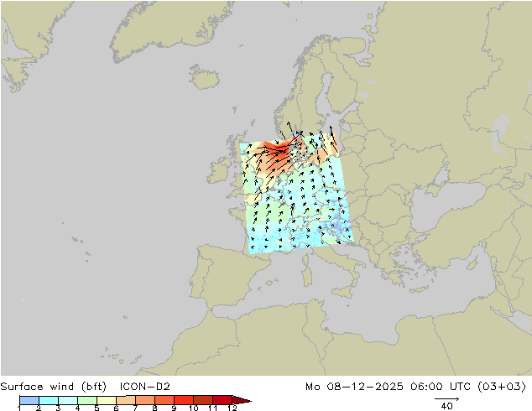The image size is (532, 411).
Task: Click the legend swatch between 5 and 6
Action: [x=107, y=400]
